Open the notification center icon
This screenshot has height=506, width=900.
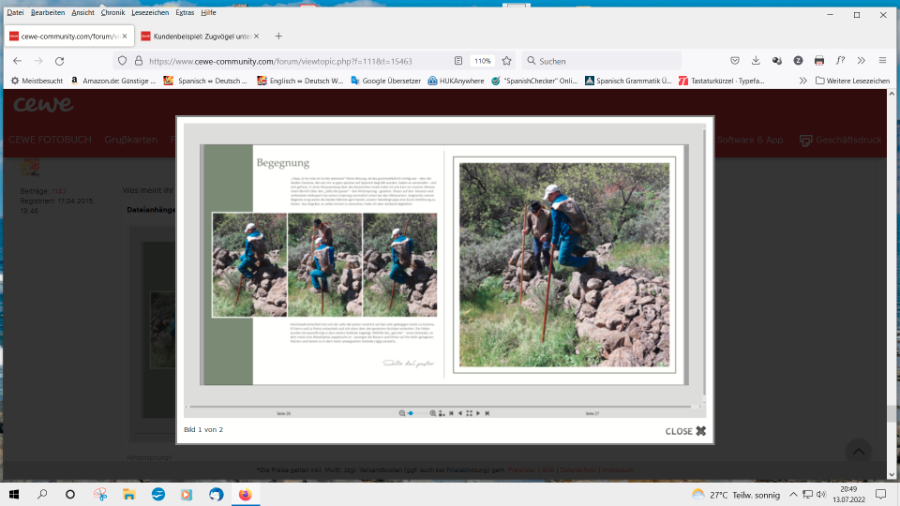[880, 494]
